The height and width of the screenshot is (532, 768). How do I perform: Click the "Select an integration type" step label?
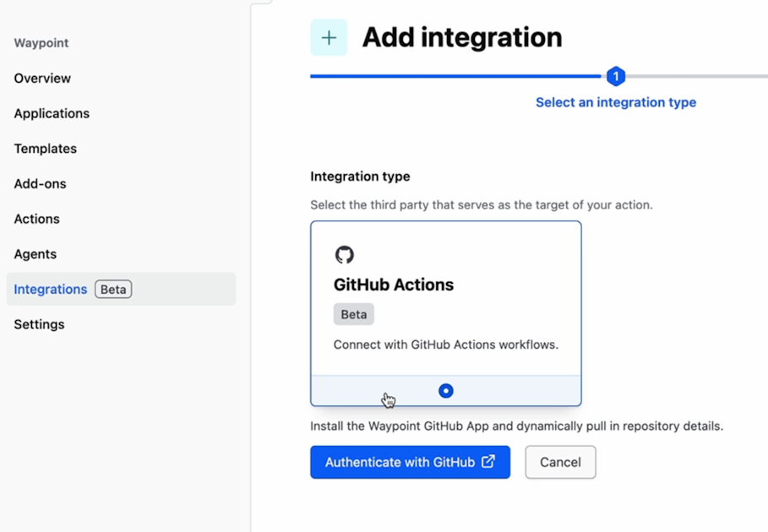616,102
